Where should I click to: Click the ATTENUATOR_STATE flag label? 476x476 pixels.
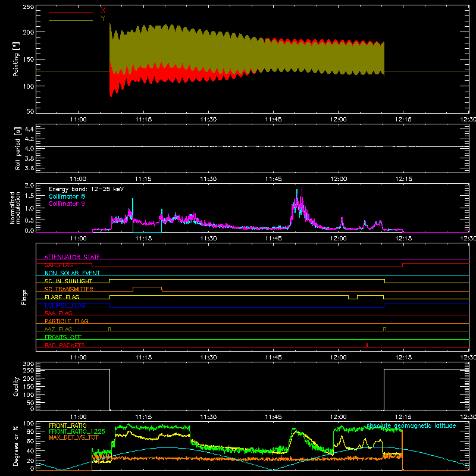pos(72,257)
